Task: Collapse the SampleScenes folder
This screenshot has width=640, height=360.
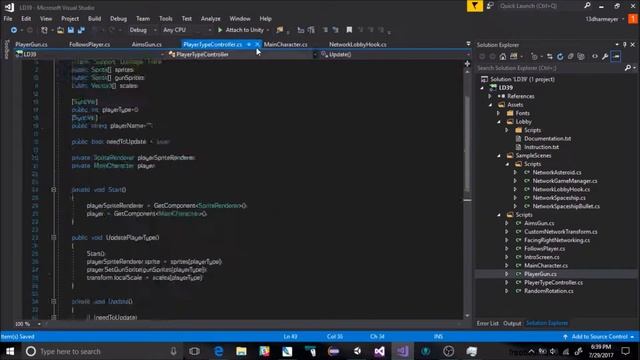Action: (x=499, y=156)
